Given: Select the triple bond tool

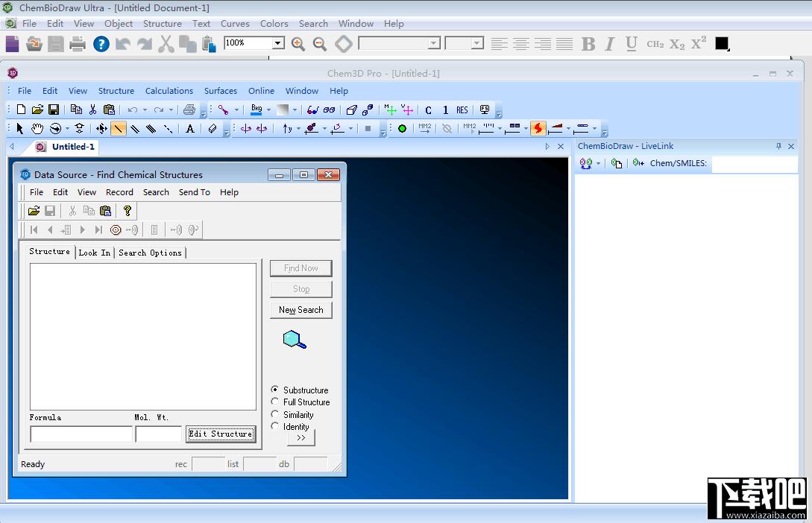Looking at the screenshot, I should point(151,128).
